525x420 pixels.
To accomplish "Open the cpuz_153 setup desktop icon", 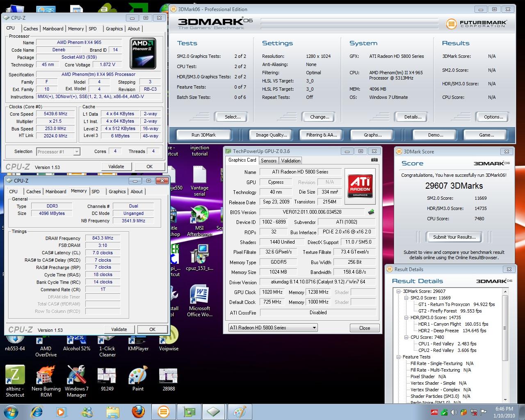I will (200, 257).
